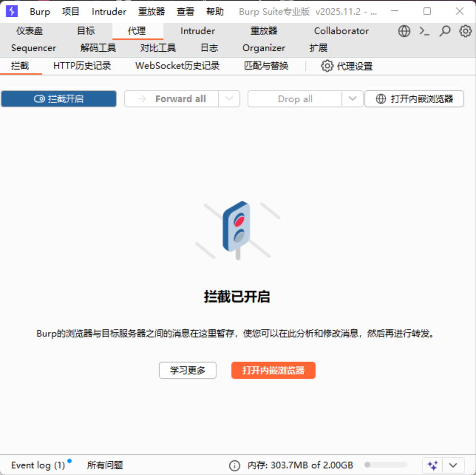Expand the Forward all dropdown arrow
Viewport: 476px width, 475px height.
[x=229, y=99]
